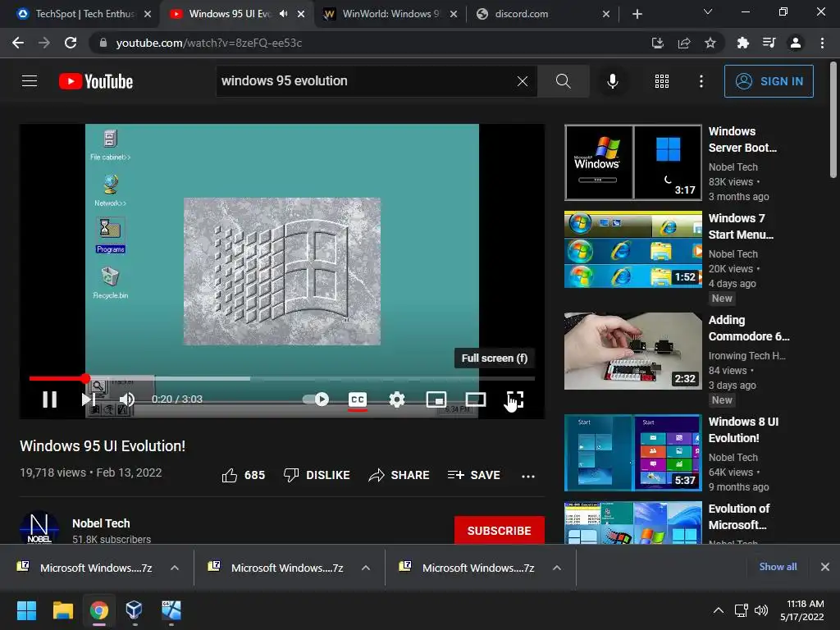Click the red progress scrubber handle
The width and height of the screenshot is (840, 630).
coord(85,379)
